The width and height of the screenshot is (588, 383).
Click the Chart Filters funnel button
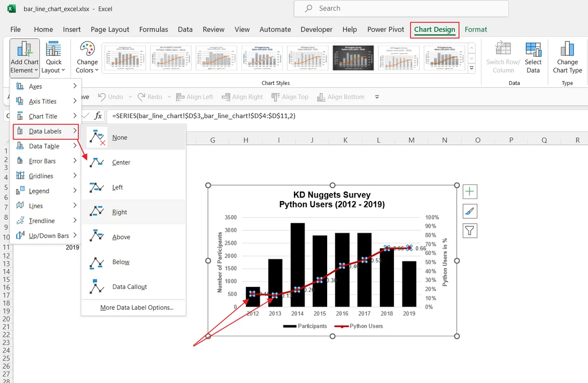469,231
